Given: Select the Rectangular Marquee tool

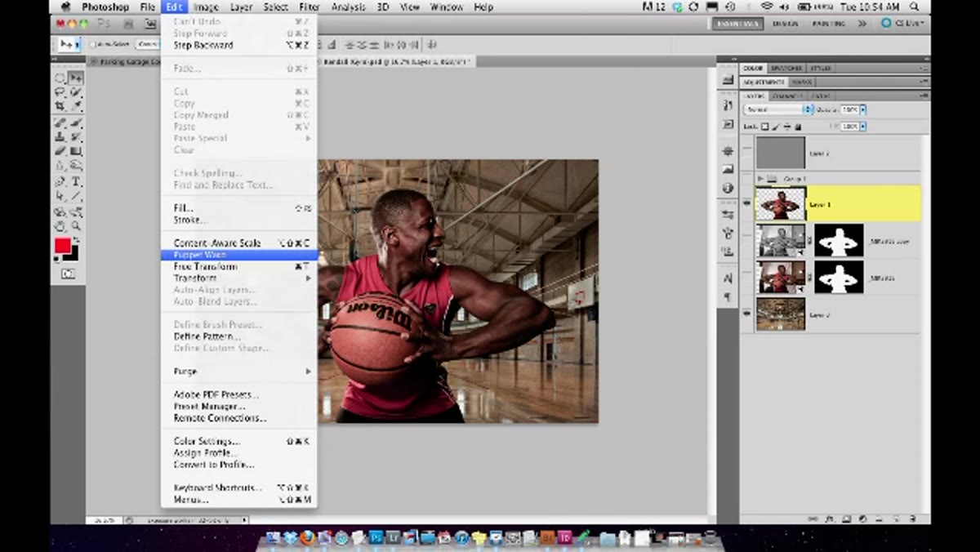Looking at the screenshot, I should (x=60, y=78).
